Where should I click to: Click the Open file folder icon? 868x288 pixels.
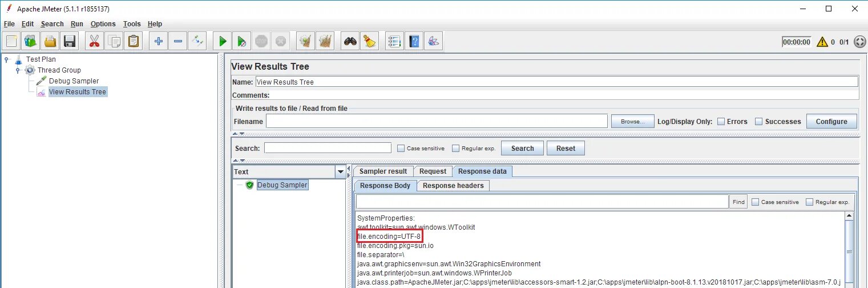tap(50, 41)
